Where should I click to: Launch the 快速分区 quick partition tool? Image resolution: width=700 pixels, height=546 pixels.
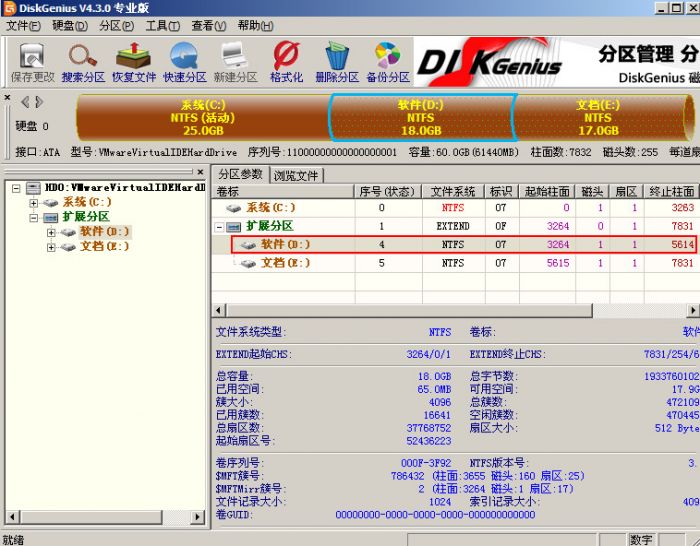[x=185, y=62]
